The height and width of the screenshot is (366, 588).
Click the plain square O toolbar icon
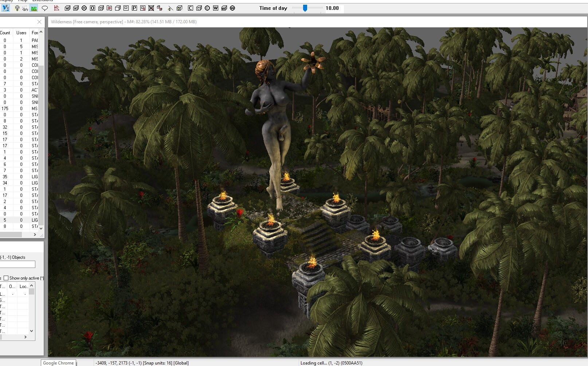pos(93,8)
